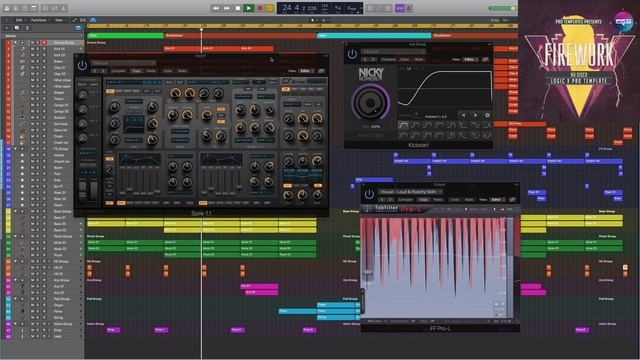Click the Bass Group track icon
The width and height of the screenshot is (640, 360).
pyautogui.click(x=22, y=211)
